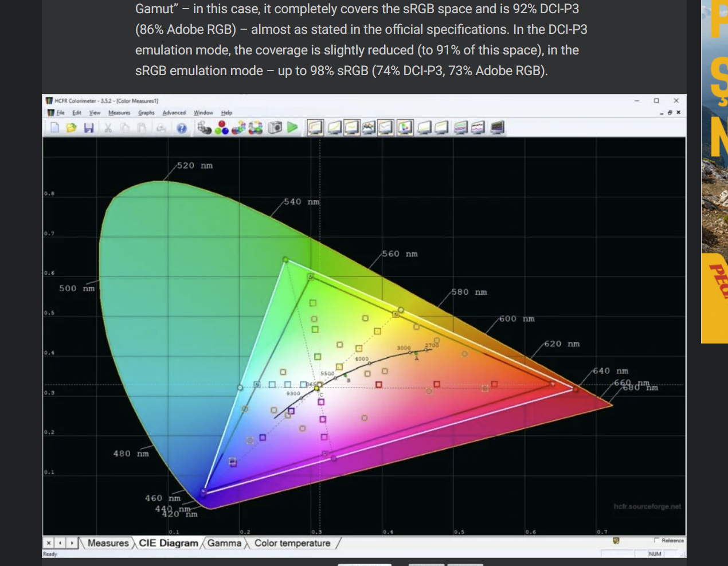Click the HCFR app icon beside File menu

click(50, 112)
